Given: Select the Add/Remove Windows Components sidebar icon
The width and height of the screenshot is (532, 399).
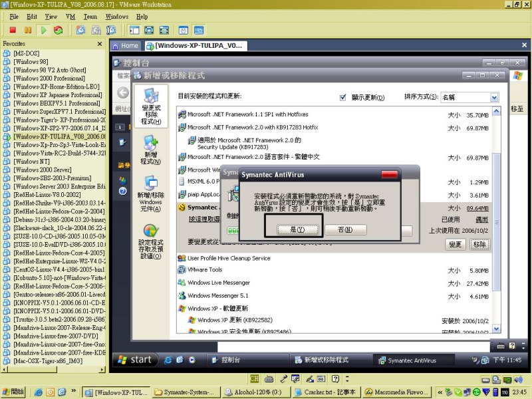Looking at the screenshot, I should pyautogui.click(x=151, y=194).
